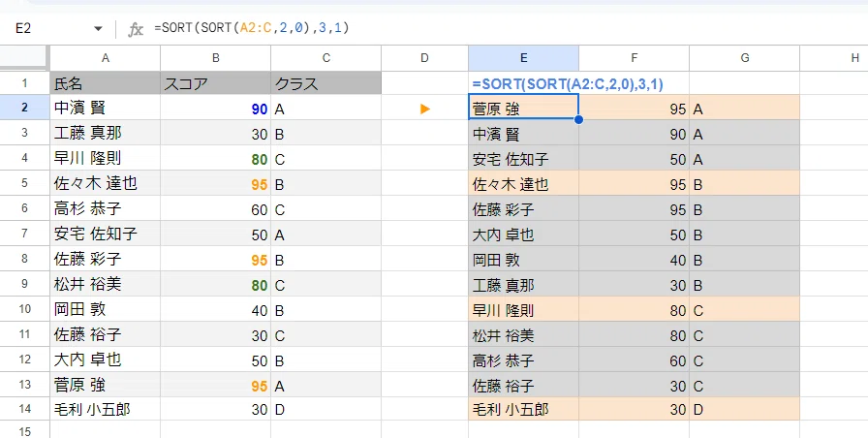Click cell E4 安宅 佐知子

[x=524, y=160]
